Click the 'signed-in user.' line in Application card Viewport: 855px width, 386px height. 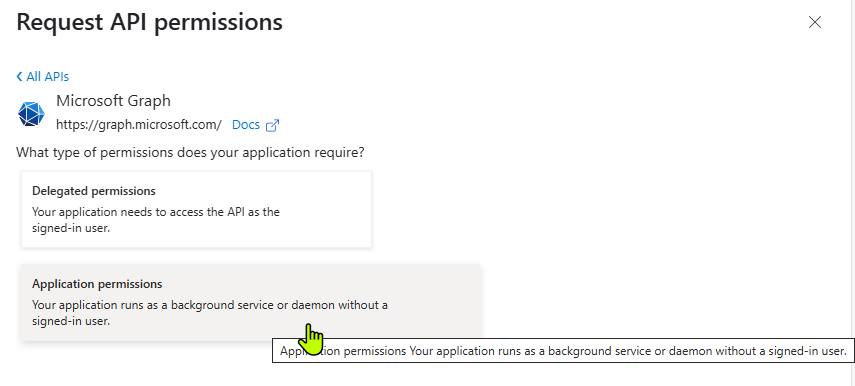click(71, 321)
